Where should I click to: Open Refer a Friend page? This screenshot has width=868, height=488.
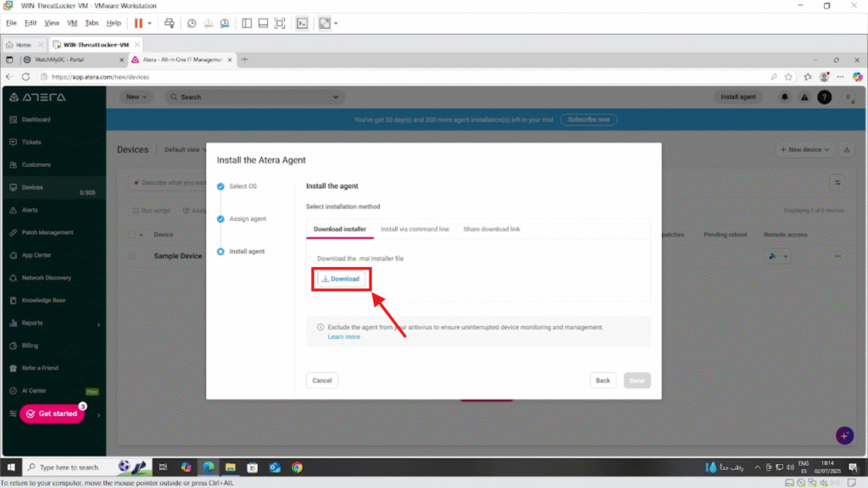(x=40, y=368)
